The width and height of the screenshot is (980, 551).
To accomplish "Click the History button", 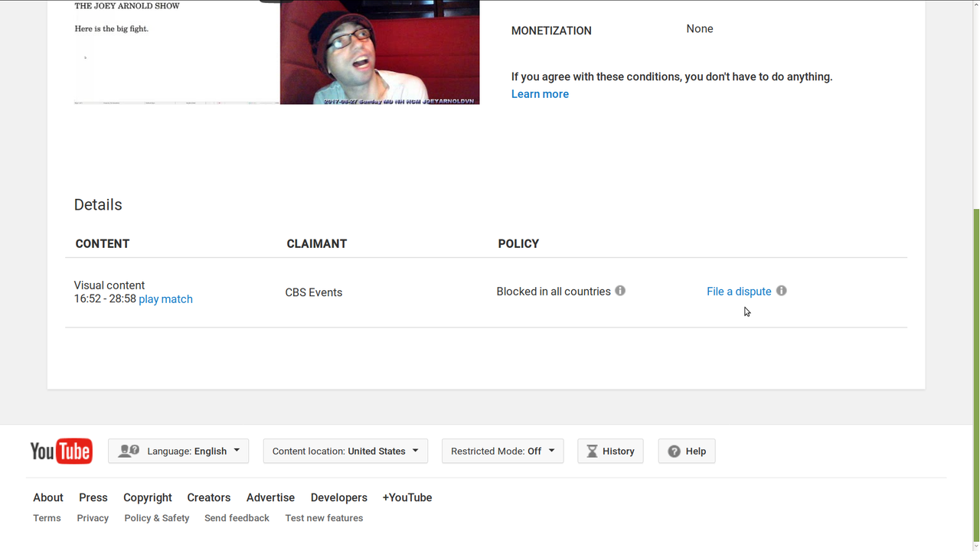I will click(x=611, y=452).
